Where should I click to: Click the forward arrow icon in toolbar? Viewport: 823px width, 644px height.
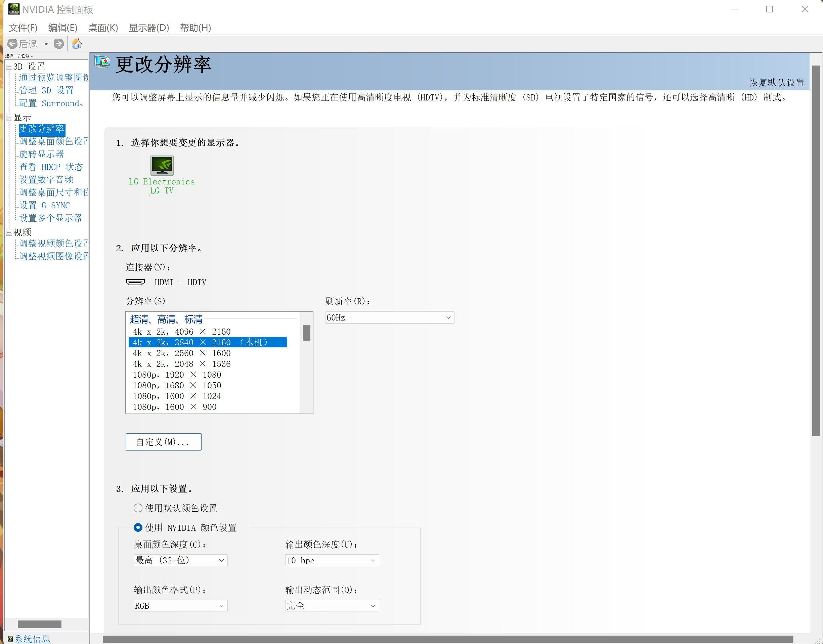point(58,44)
